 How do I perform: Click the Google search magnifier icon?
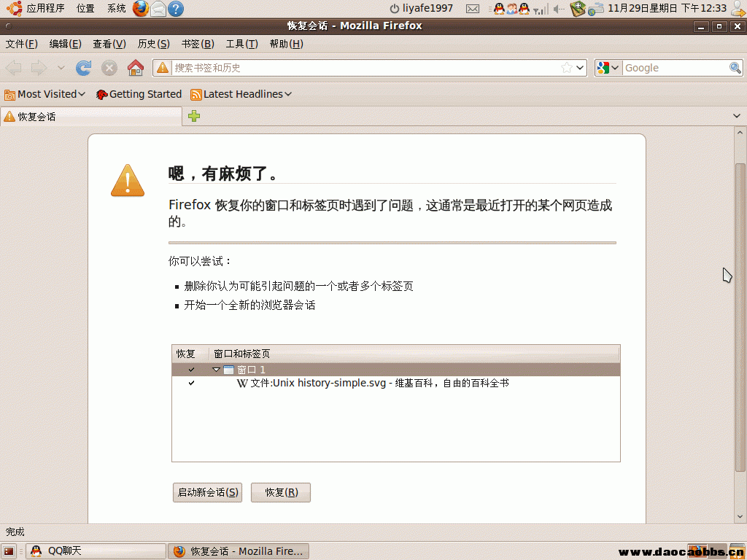pos(735,68)
